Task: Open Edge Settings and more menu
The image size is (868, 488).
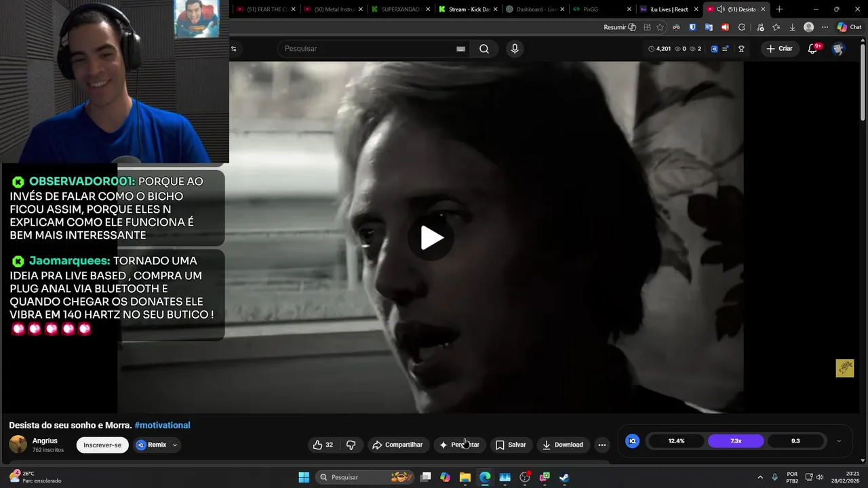Action: [825, 27]
